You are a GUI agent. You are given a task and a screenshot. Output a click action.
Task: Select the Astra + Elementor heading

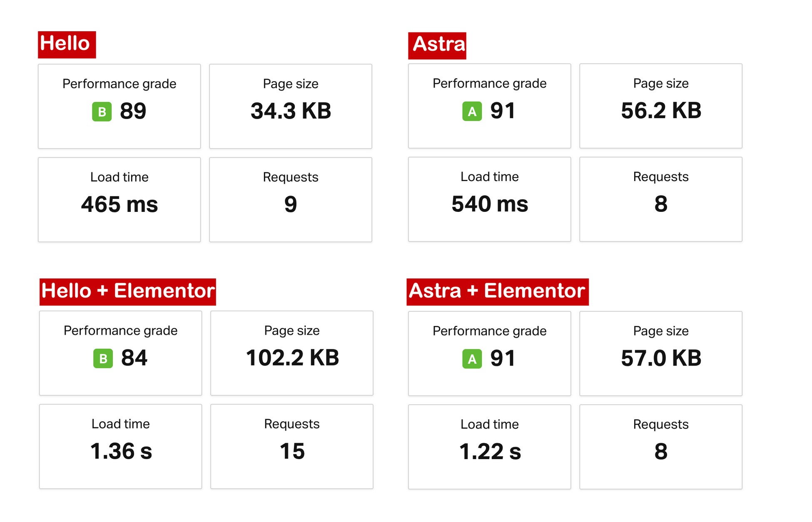pyautogui.click(x=498, y=292)
